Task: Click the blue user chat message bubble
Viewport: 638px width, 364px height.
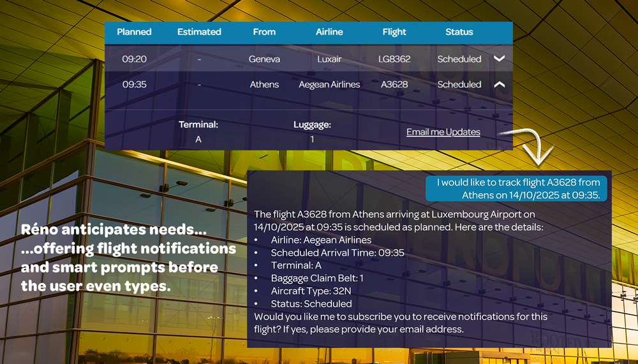Action: click(517, 189)
